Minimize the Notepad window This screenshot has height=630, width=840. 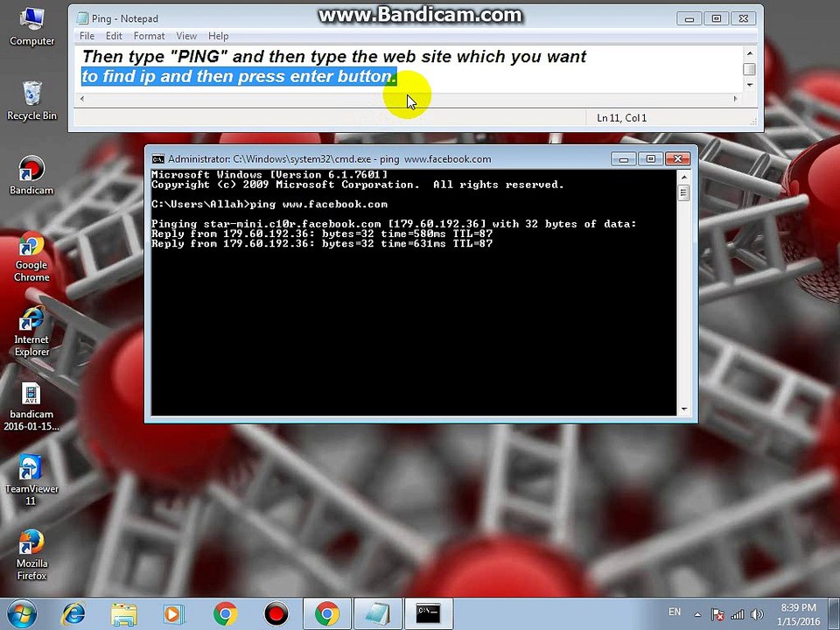point(689,18)
